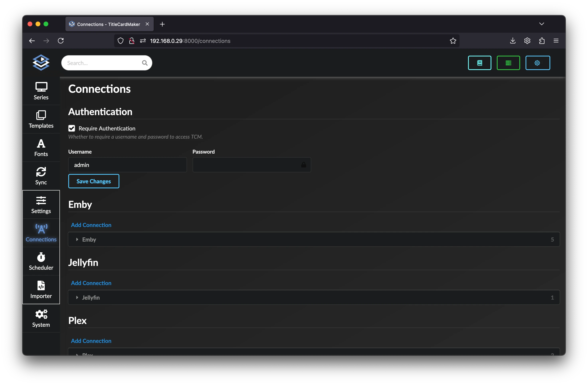The image size is (588, 385).
Task: Select the Fonts section
Action: pyautogui.click(x=41, y=147)
